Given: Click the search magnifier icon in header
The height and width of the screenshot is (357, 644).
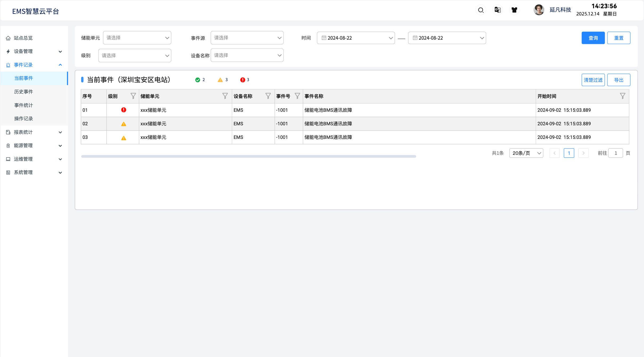Looking at the screenshot, I should pos(481,10).
